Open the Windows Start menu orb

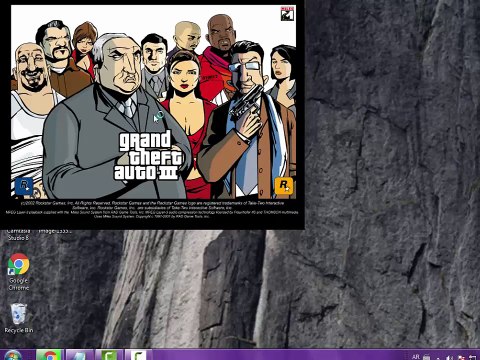click(12, 356)
